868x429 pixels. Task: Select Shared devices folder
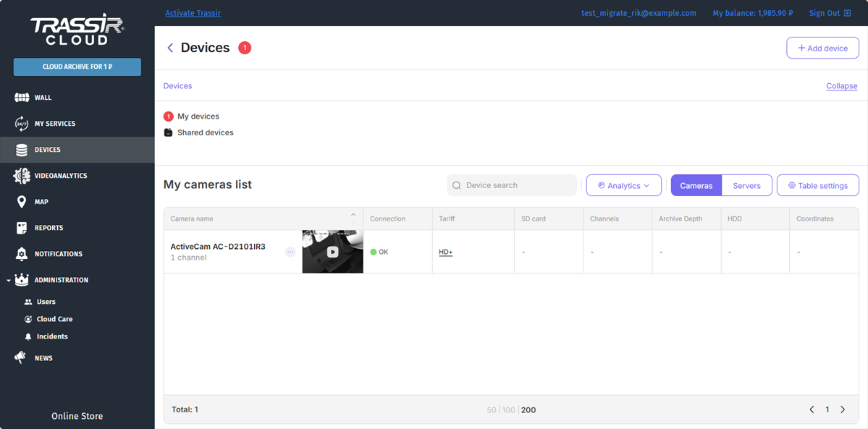pos(205,133)
